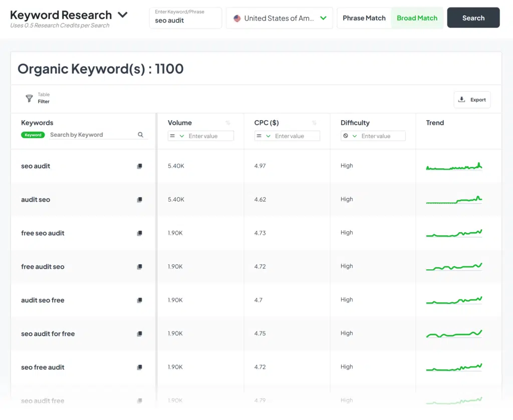
Task: Copy the 'free seo audit' keyword icon
Action: point(140,233)
